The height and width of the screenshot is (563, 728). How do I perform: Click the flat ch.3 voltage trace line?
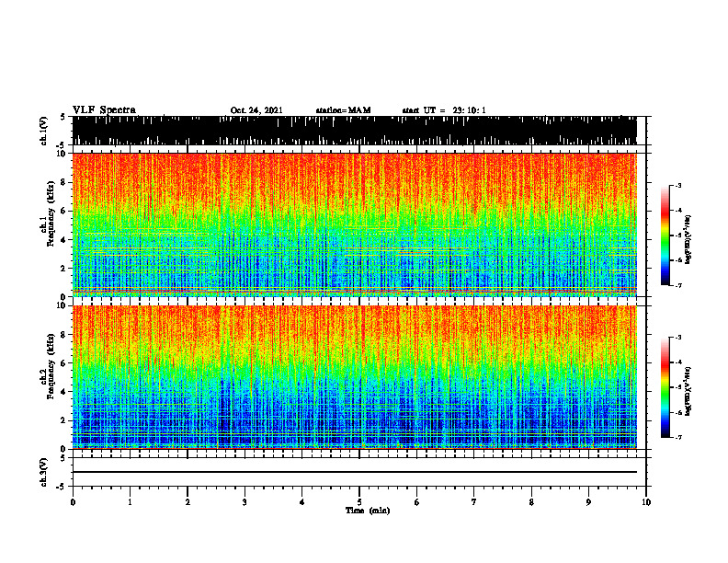click(x=355, y=472)
